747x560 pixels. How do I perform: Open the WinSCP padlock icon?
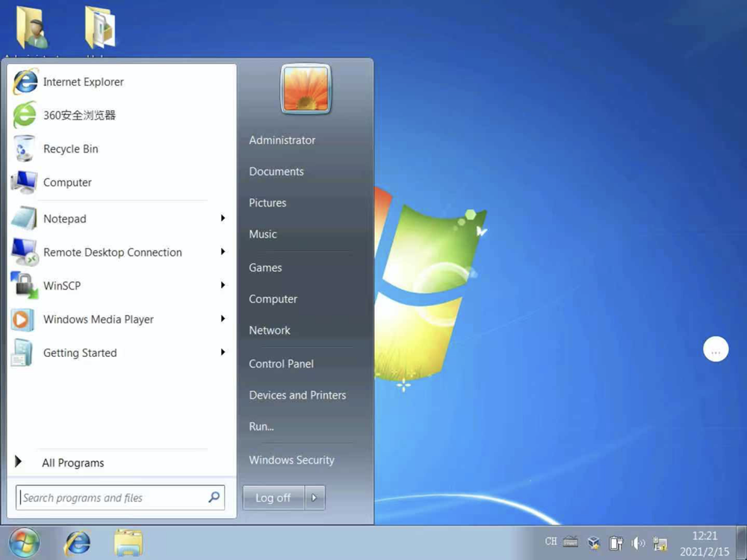(25, 285)
